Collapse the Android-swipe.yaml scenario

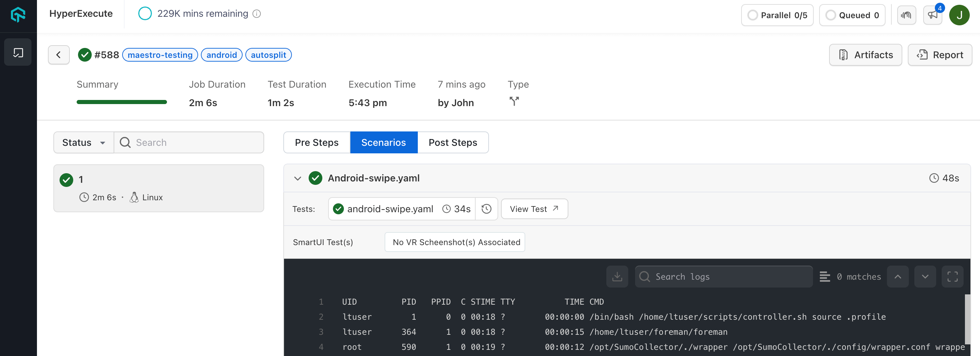coord(298,178)
